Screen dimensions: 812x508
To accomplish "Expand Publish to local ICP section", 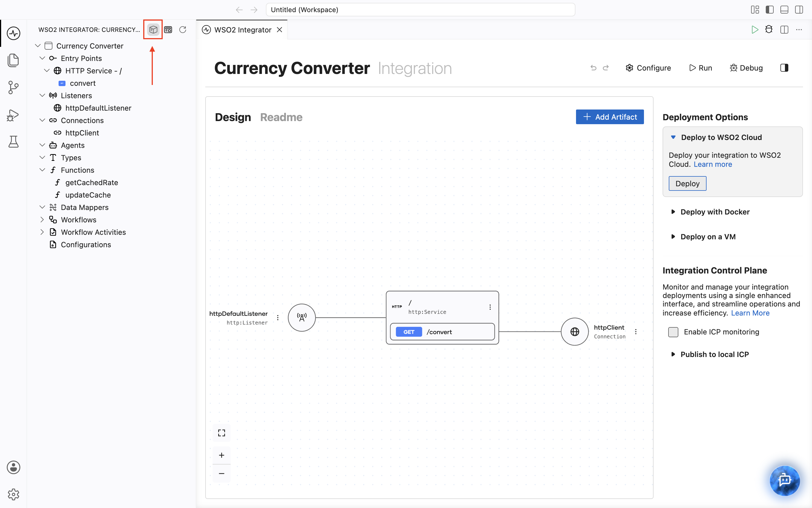I will [673, 354].
